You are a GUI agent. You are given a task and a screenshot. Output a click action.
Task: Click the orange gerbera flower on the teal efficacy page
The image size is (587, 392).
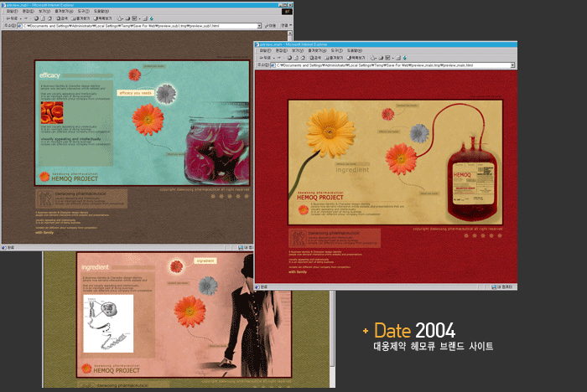pyautogui.click(x=148, y=119)
